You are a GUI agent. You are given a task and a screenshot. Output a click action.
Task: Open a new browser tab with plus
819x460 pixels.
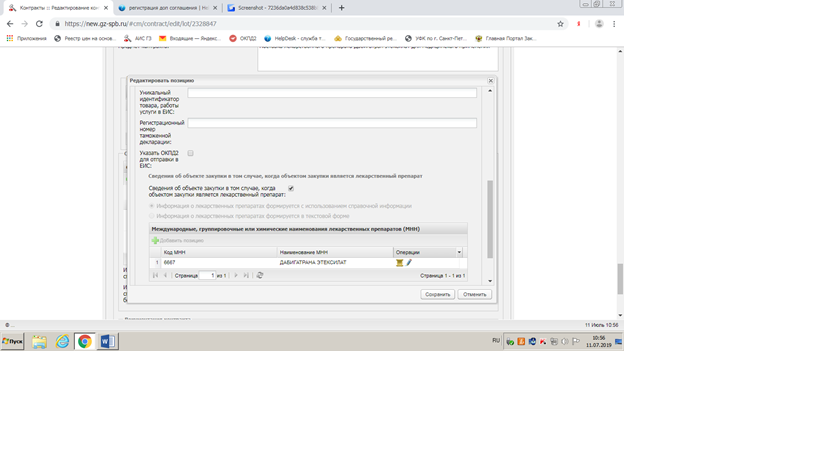(x=342, y=8)
